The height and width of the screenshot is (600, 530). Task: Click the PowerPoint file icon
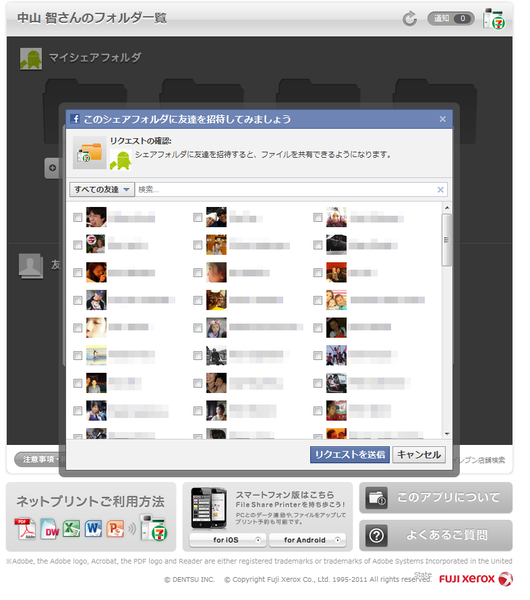click(x=116, y=528)
